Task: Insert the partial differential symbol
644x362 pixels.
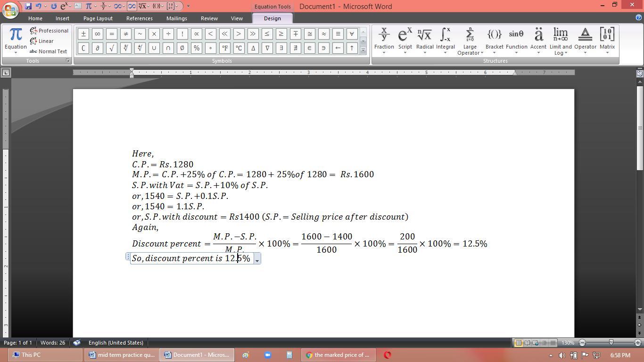Action: [98, 48]
